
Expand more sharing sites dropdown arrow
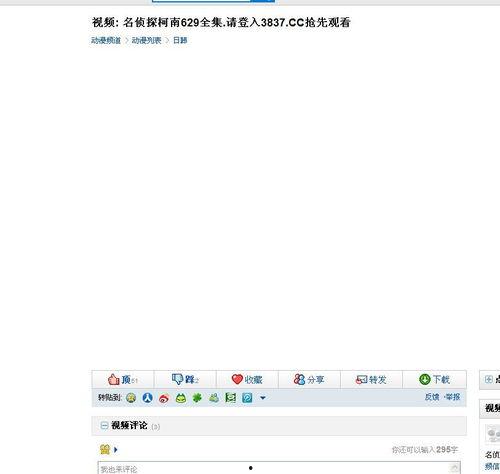263,398
